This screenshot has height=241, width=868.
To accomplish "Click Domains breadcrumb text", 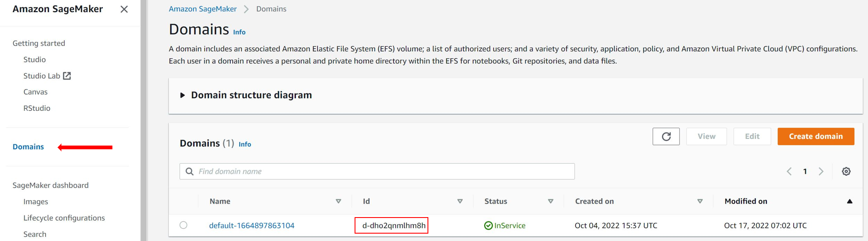I will tap(271, 9).
